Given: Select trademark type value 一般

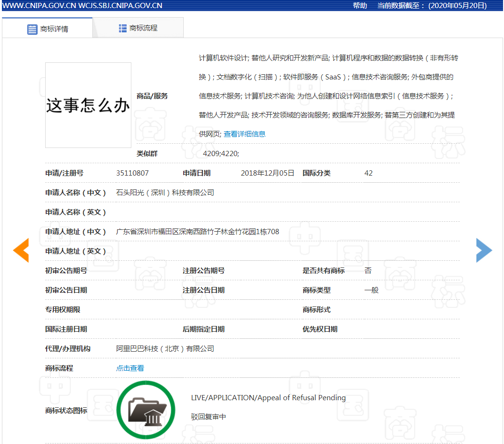Looking at the screenshot, I should click(x=371, y=290).
